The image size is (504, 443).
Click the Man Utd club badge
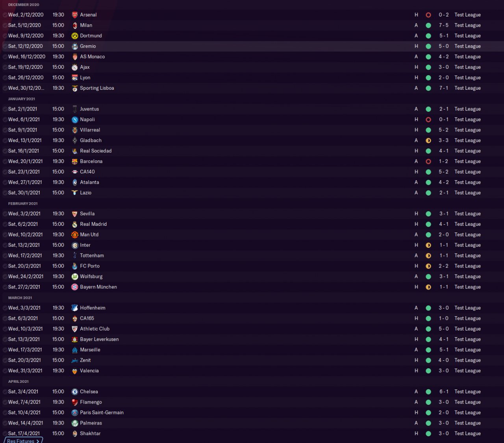(75, 235)
